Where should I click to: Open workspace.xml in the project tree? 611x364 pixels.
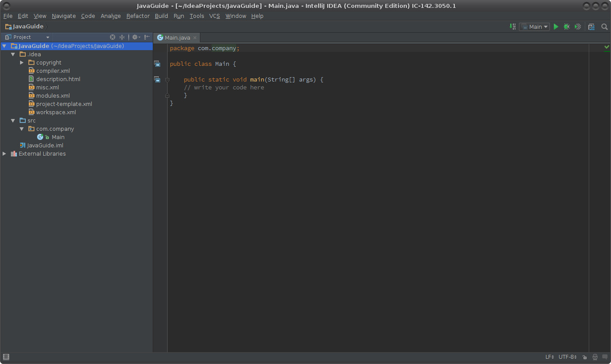tap(56, 112)
